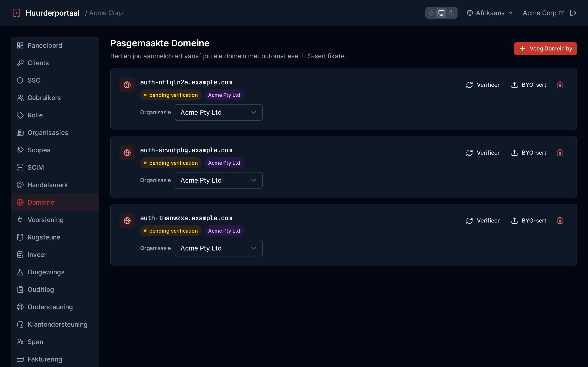Click the Huurderportaal logo icon
Image resolution: width=588 pixels, height=367 pixels.
17,13
